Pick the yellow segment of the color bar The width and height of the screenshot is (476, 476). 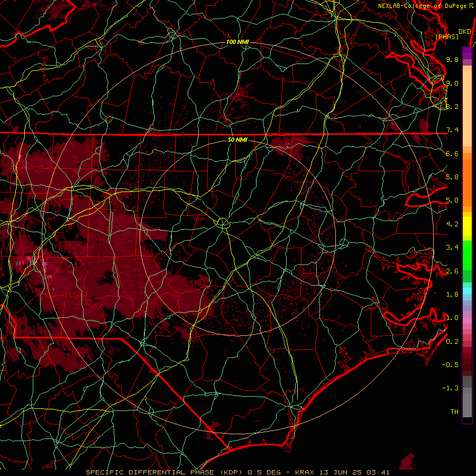(467, 226)
